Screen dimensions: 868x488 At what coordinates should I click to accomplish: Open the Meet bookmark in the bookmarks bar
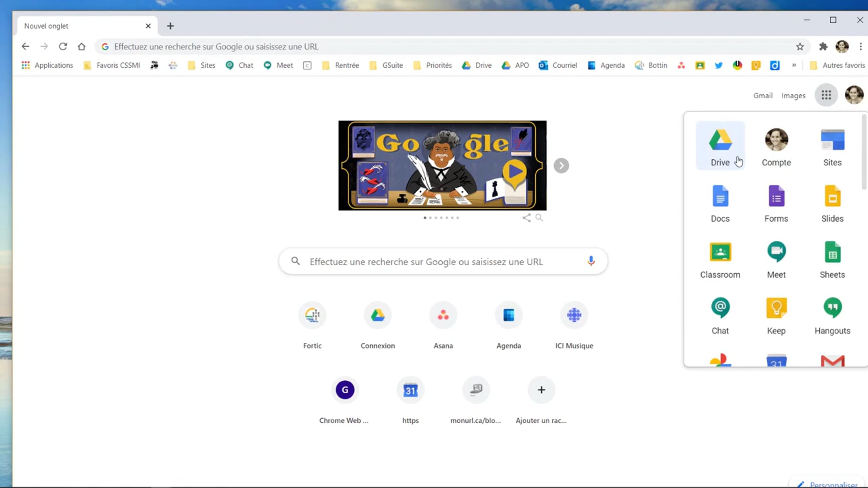(278, 65)
